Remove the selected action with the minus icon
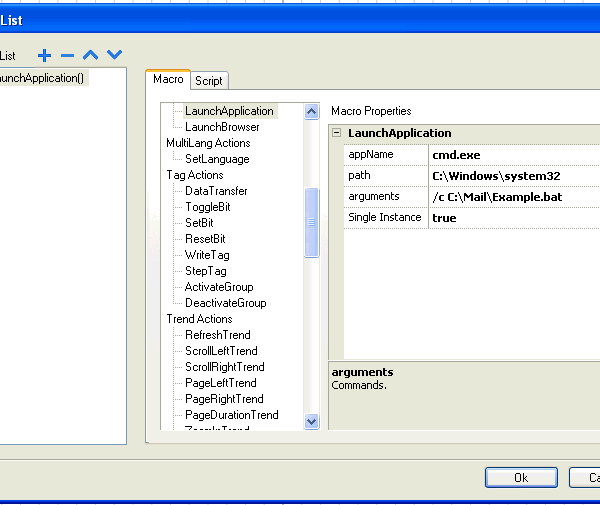This screenshot has height=505, width=600. click(67, 55)
